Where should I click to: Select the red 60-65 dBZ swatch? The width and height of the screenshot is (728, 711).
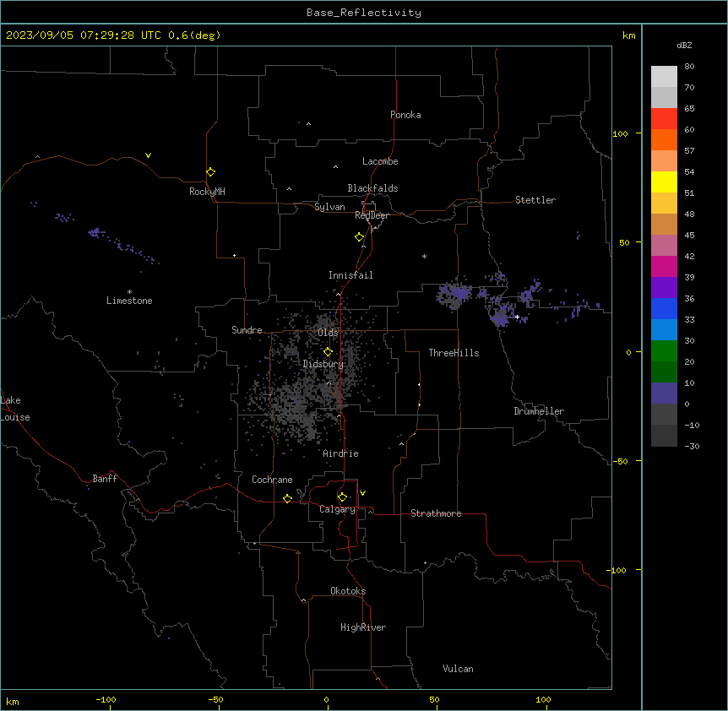664,119
